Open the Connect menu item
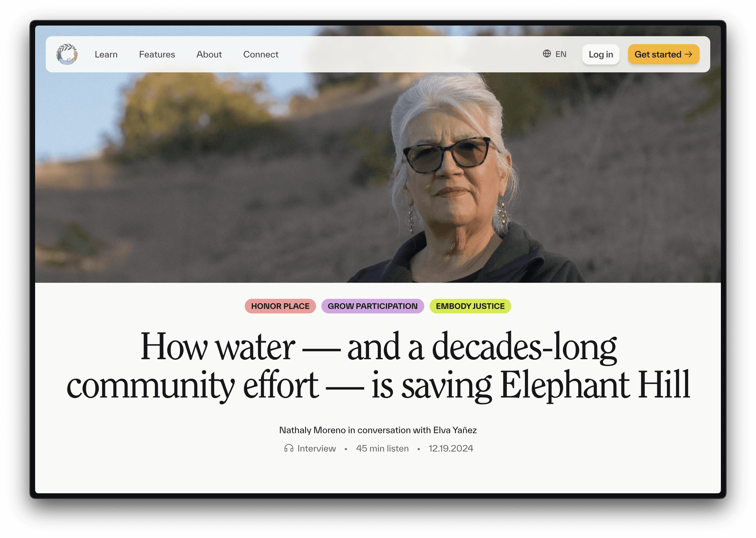This screenshot has height=538, width=756. pyautogui.click(x=261, y=54)
